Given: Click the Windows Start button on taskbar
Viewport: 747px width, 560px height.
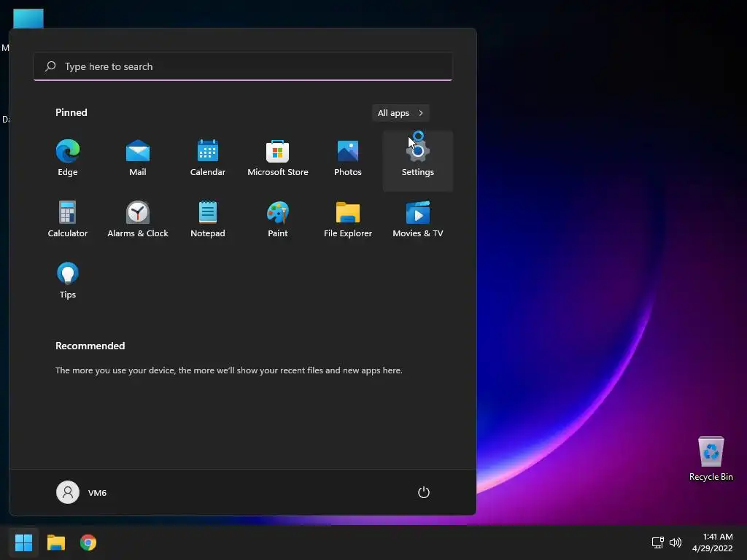Looking at the screenshot, I should point(24,542).
